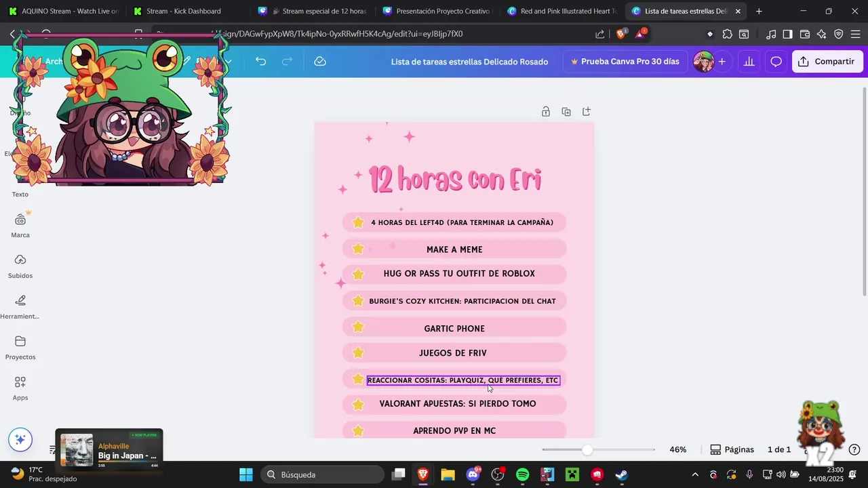Add a collaborator with the plus icon
This screenshot has height=488, width=868.
pyautogui.click(x=722, y=62)
